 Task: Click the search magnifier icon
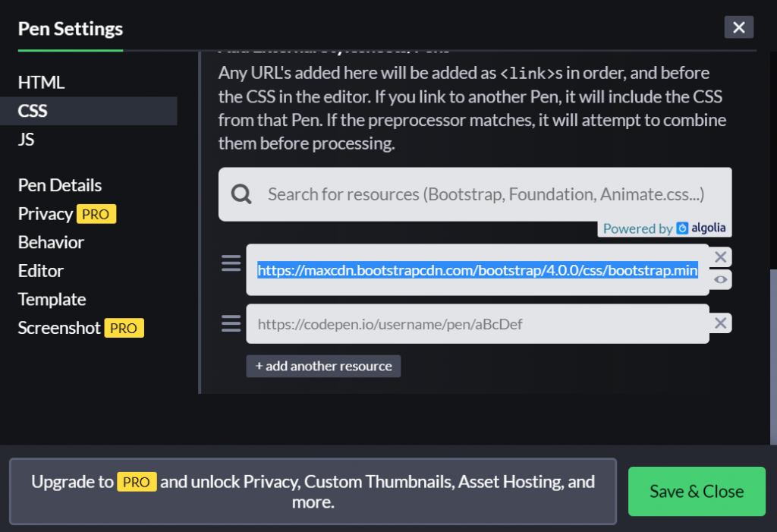241,194
